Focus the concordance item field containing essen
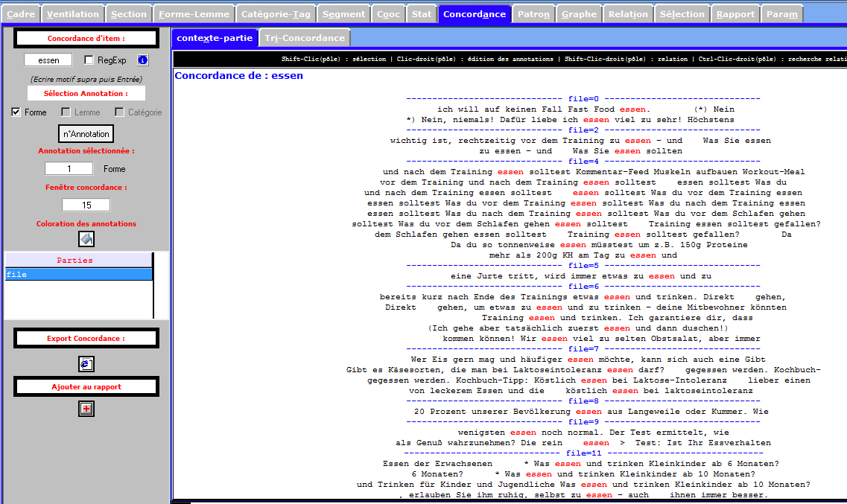 [x=48, y=60]
